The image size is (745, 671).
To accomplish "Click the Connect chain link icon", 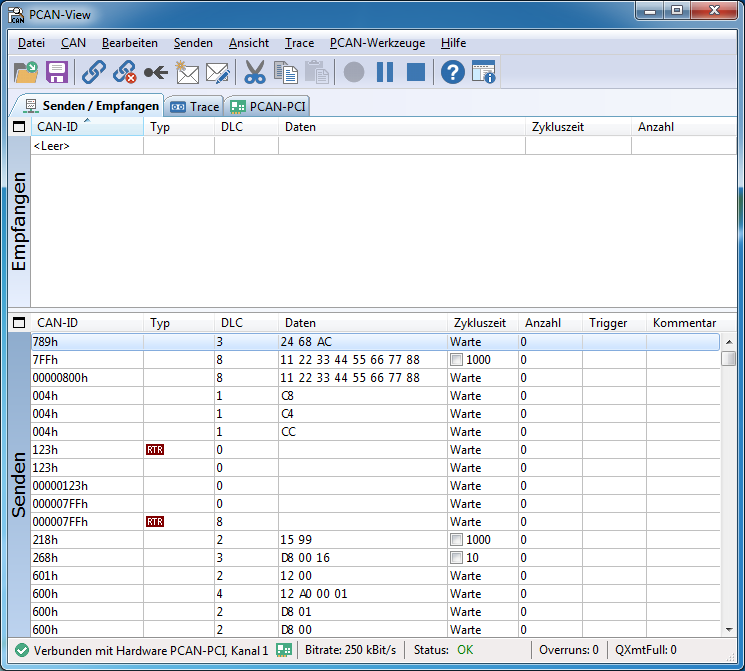I will 93,72.
